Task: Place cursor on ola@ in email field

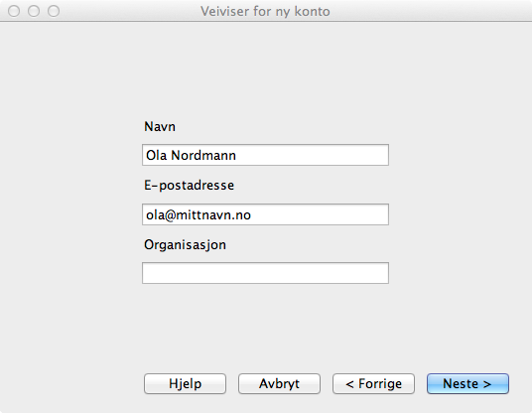Action: [160, 215]
